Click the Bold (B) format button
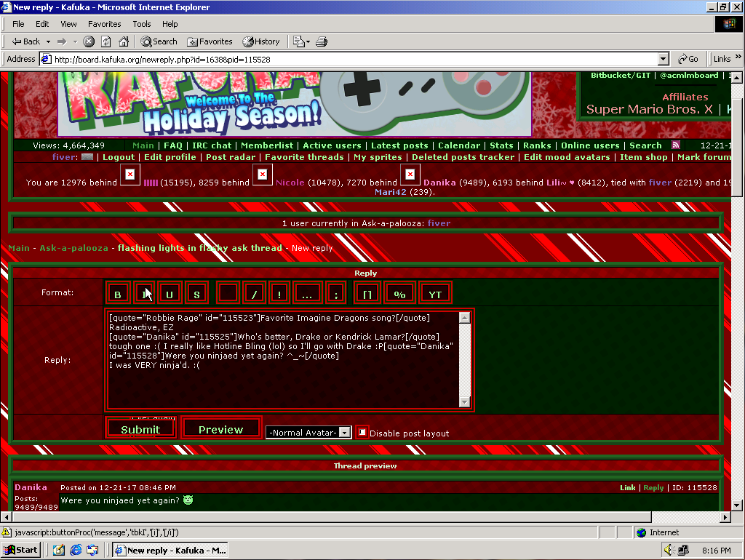This screenshot has height=560, width=745. point(118,293)
